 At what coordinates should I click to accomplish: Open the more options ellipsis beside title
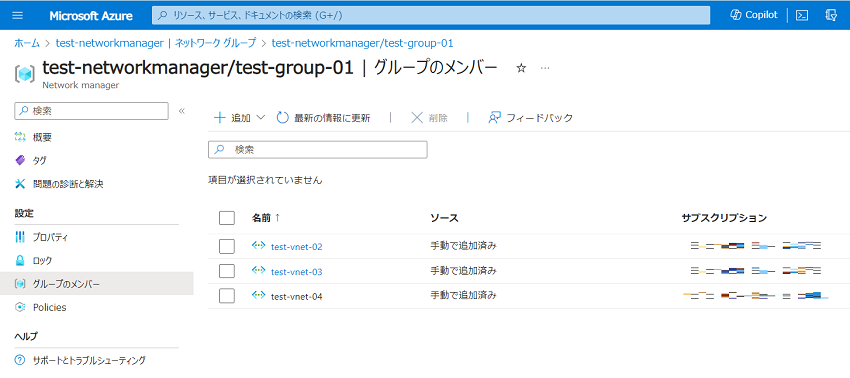click(x=545, y=68)
